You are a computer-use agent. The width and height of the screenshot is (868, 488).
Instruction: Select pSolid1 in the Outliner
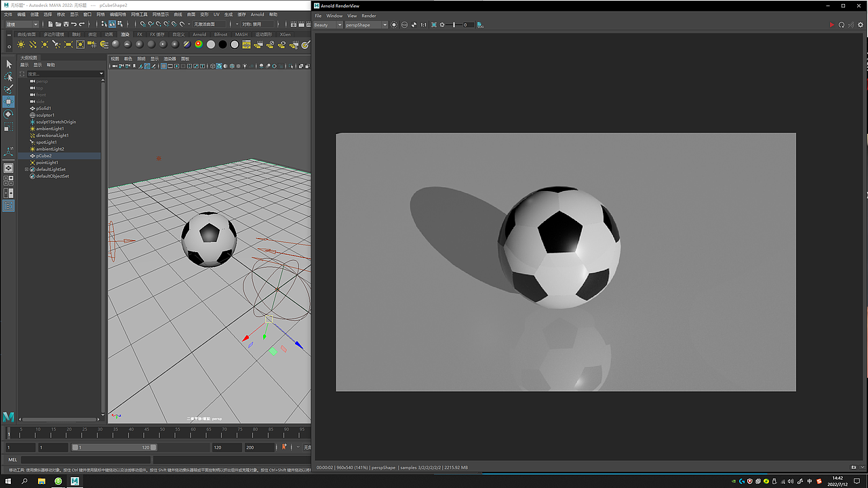(43, 108)
